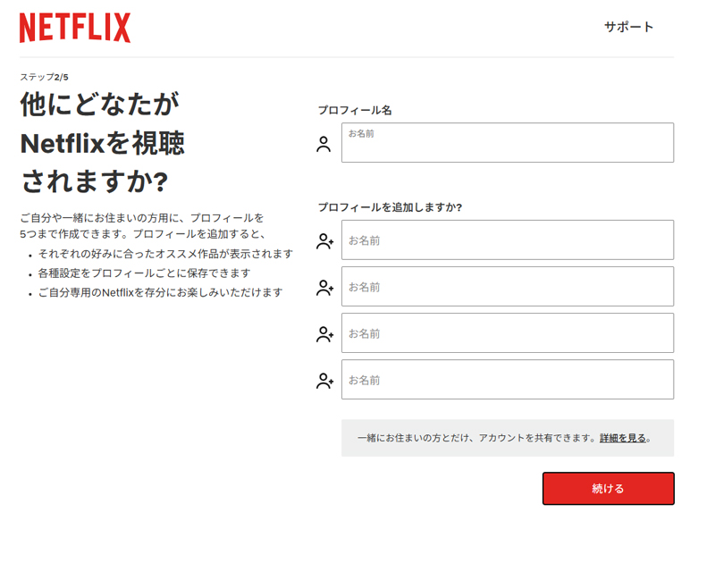Screen dimensions: 715x588
Task: Select the second additional profile name field
Action: [507, 287]
